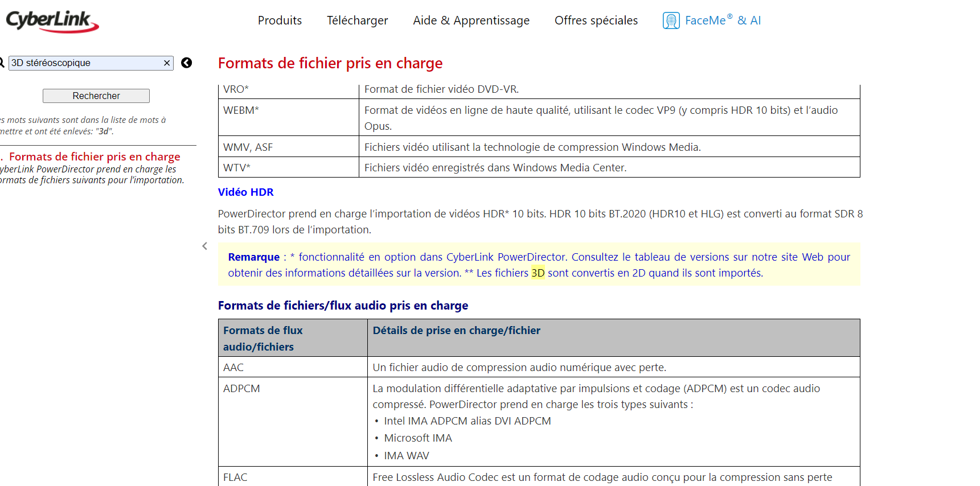Click the Microsoft IMA bullet
Screen dimensions: 980x486
point(418,438)
